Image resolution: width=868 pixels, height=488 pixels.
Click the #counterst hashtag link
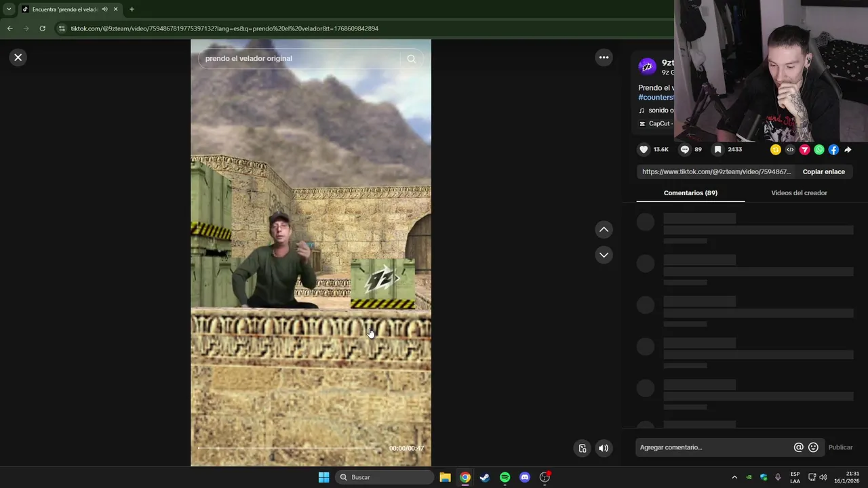tap(656, 98)
